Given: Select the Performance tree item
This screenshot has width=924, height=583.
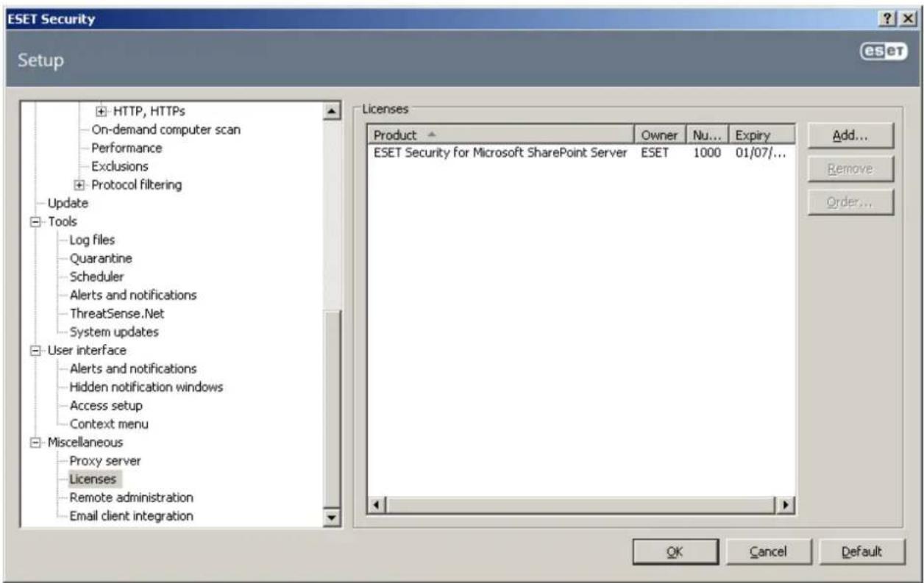Looking at the screenshot, I should tap(127, 148).
